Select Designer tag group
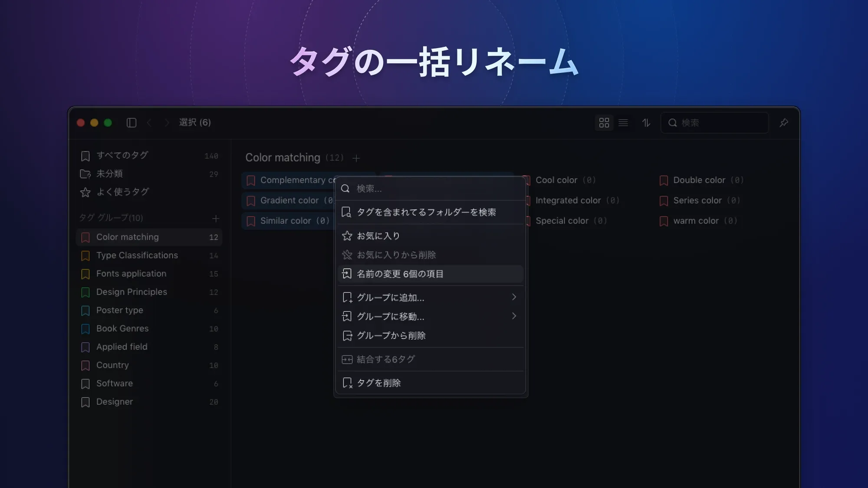 (x=149, y=402)
